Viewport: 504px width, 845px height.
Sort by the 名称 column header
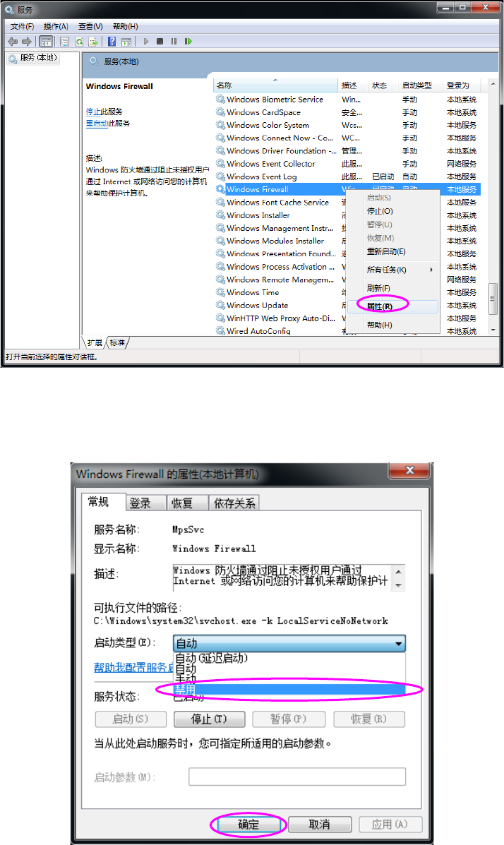coord(276,85)
